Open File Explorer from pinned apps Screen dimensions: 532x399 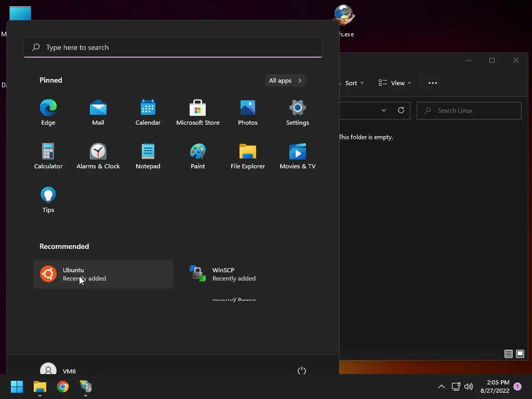pos(248,156)
